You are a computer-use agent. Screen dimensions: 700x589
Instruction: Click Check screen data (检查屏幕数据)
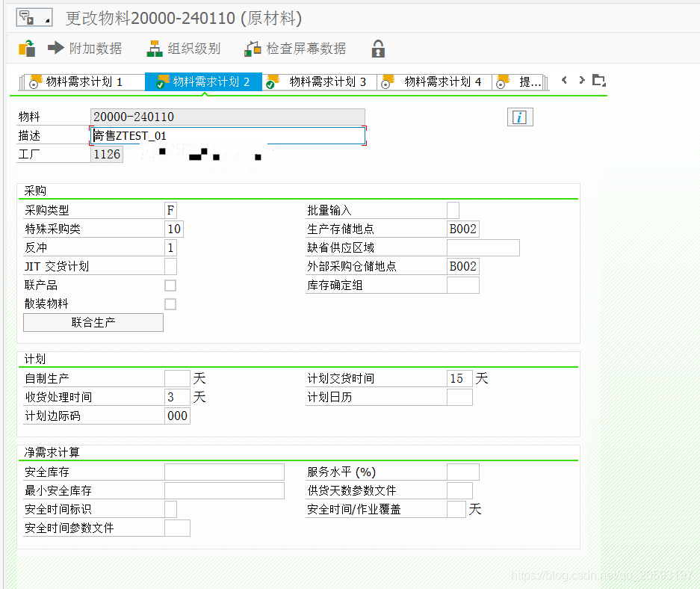(x=295, y=49)
